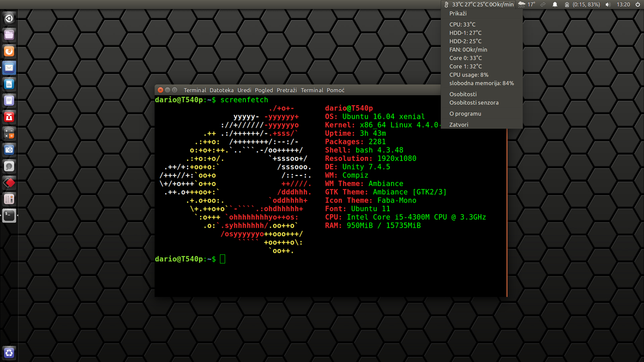The width and height of the screenshot is (644, 362).
Task: Open the notification bell indicator
Action: click(555, 5)
